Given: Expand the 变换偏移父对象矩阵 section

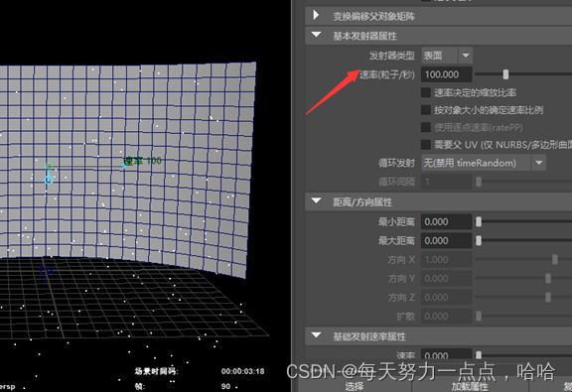Looking at the screenshot, I should click(x=316, y=15).
